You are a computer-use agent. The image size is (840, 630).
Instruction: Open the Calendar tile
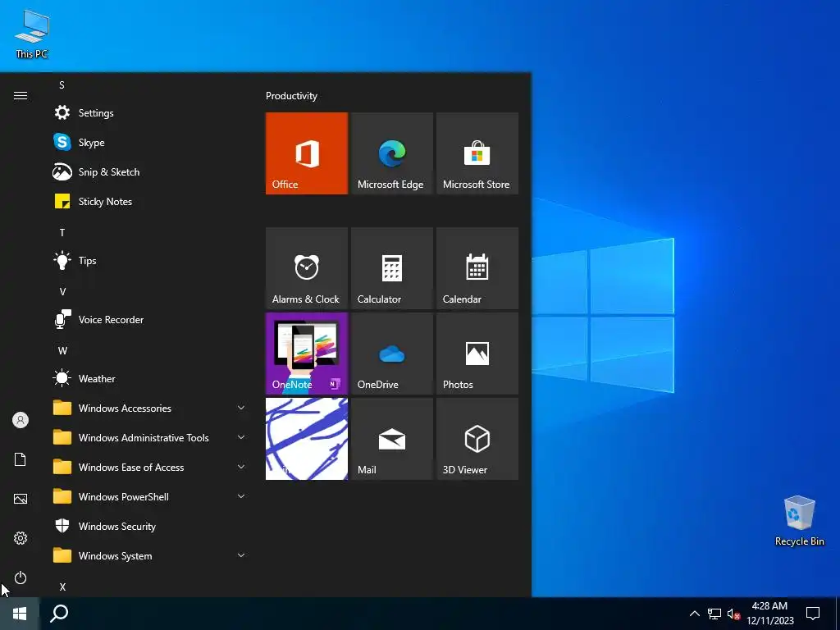coord(477,268)
